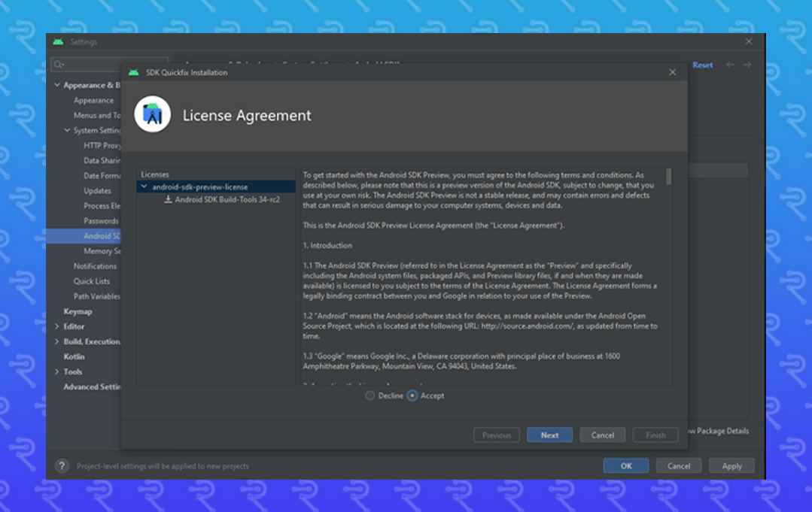Click the download icon beside Android SDK Build-Tools 34-rc2

point(167,199)
